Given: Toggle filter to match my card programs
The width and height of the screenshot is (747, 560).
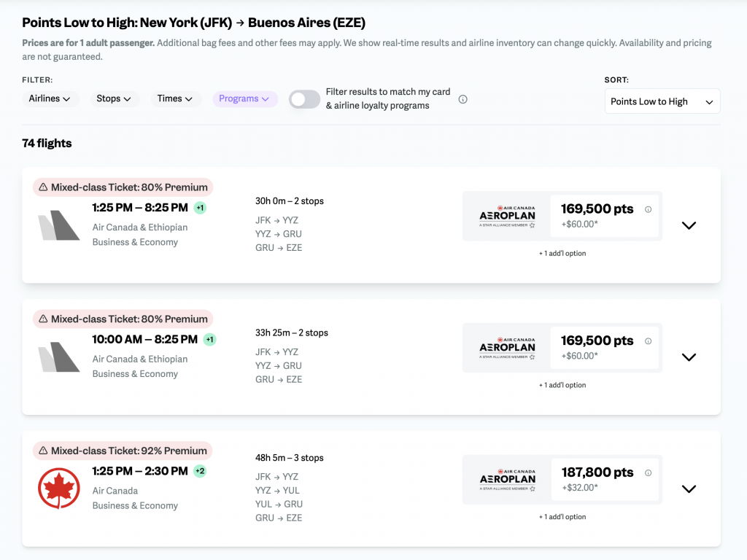Looking at the screenshot, I should coord(304,99).
